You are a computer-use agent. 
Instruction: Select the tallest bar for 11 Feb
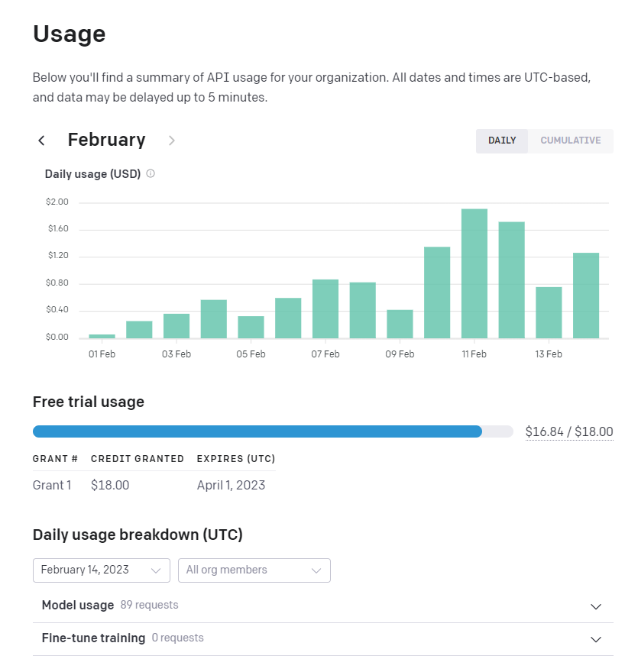(x=474, y=273)
